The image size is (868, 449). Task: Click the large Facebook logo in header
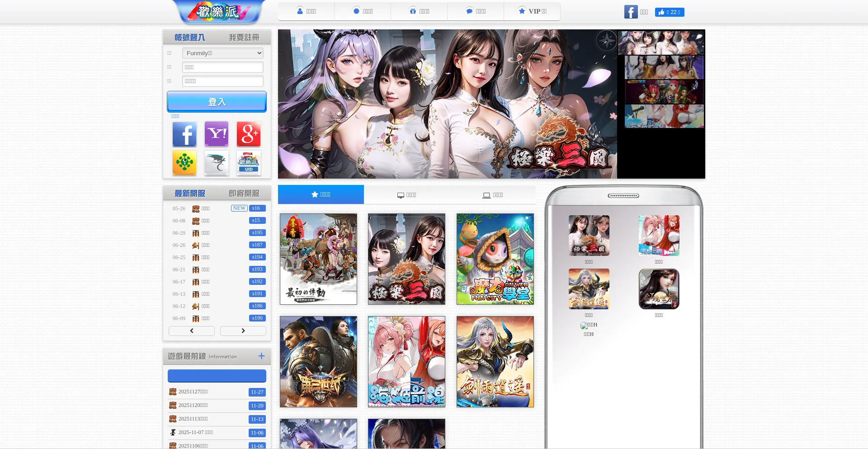(631, 12)
